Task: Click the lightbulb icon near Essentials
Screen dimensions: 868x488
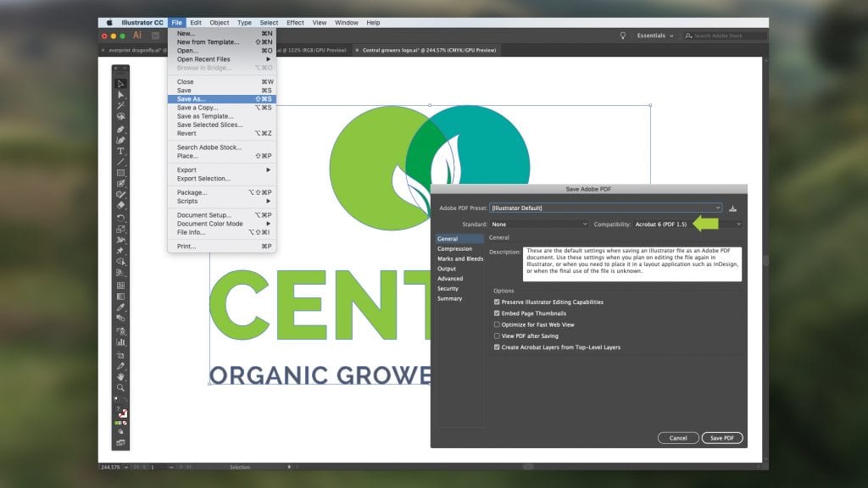Action: [x=623, y=36]
